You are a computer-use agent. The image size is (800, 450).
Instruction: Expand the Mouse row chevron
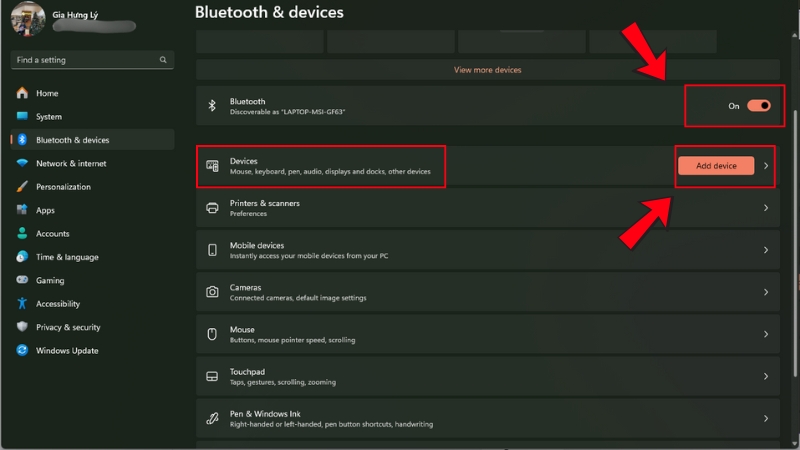(x=766, y=334)
